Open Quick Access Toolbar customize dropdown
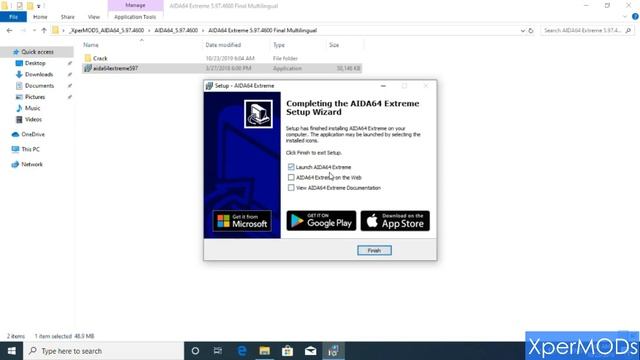 pyautogui.click(x=39, y=6)
